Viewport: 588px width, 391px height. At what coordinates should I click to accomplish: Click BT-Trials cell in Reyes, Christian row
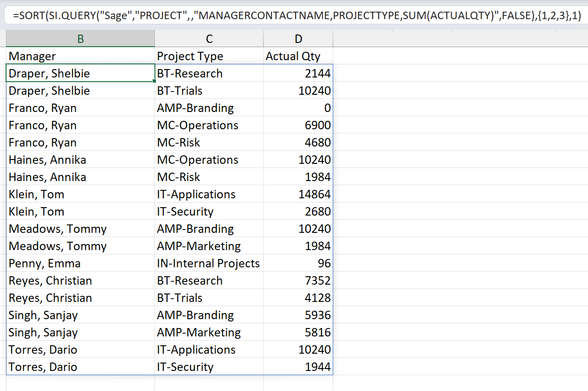pos(209,298)
